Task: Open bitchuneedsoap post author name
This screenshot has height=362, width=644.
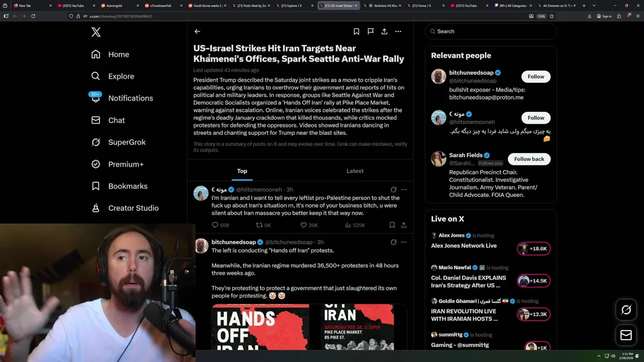Action: 234,242
